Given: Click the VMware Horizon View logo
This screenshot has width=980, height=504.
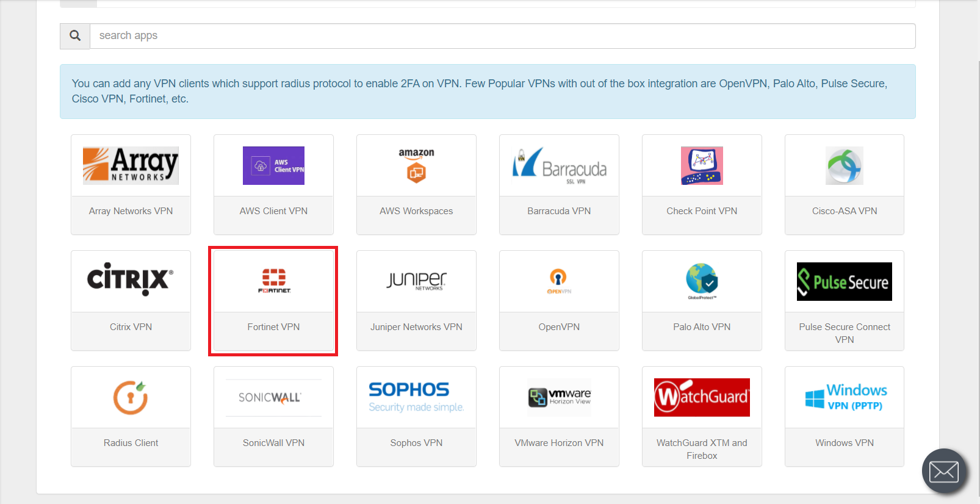Looking at the screenshot, I should click(x=559, y=397).
